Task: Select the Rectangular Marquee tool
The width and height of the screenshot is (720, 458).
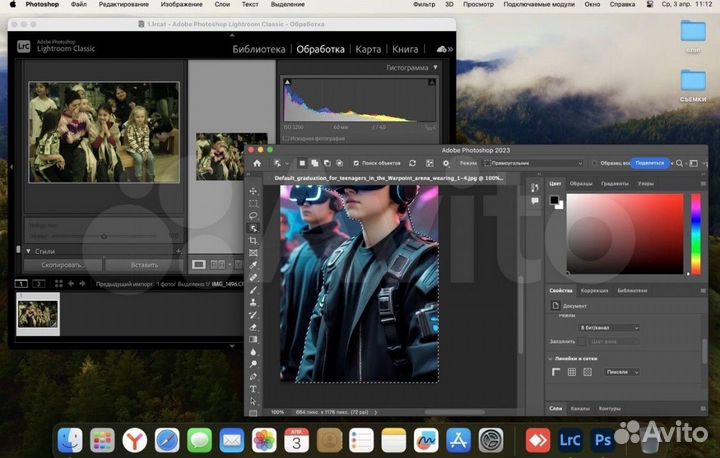Action: (x=253, y=202)
